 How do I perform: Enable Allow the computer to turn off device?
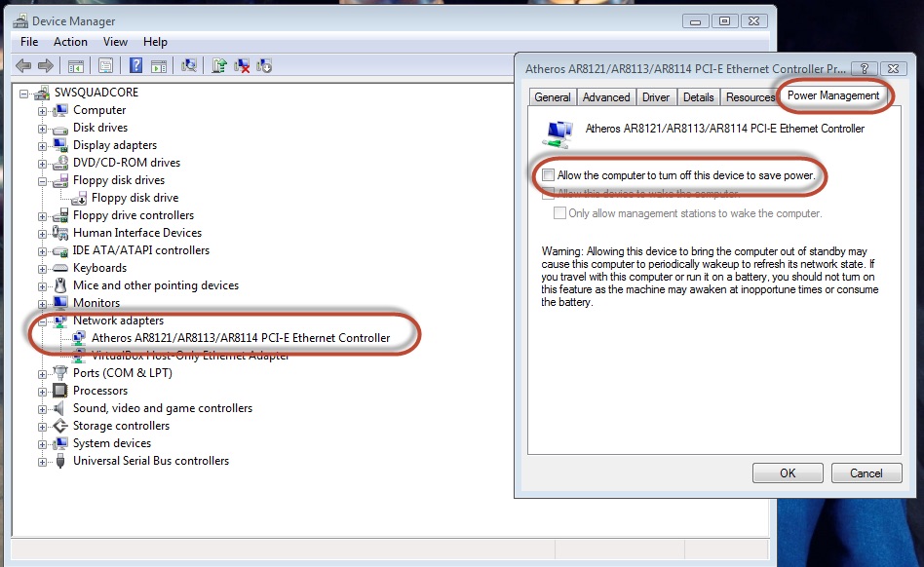[549, 174]
